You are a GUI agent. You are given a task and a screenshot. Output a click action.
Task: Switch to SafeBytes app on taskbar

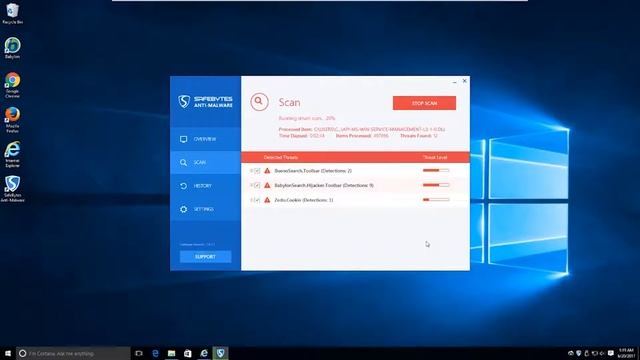coord(220,353)
